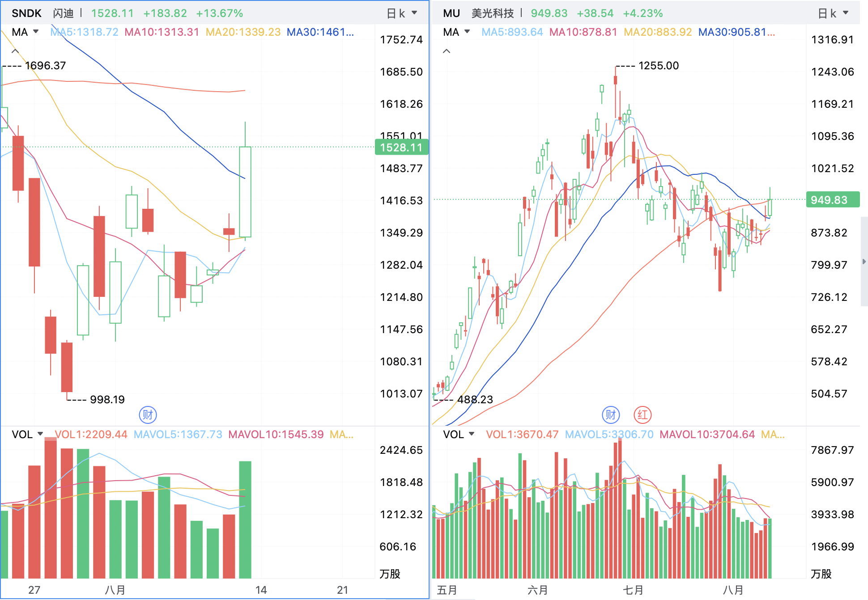The image size is (868, 600).
Task: Select the MU 美光科技 ticker title
Action: (x=478, y=13)
